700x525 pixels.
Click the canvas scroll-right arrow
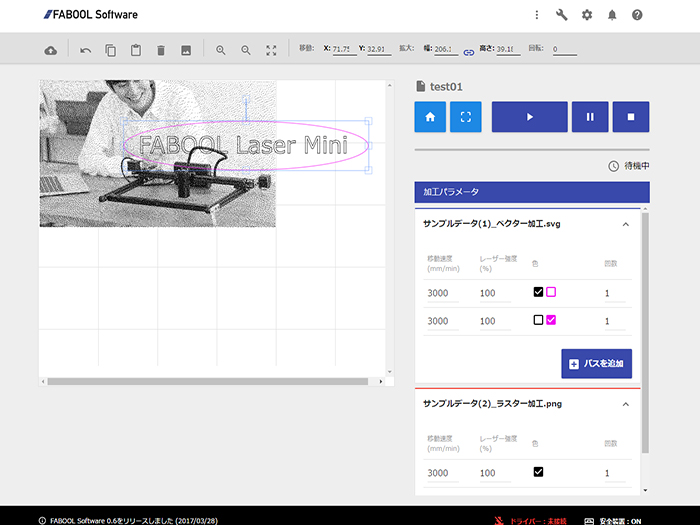click(381, 382)
